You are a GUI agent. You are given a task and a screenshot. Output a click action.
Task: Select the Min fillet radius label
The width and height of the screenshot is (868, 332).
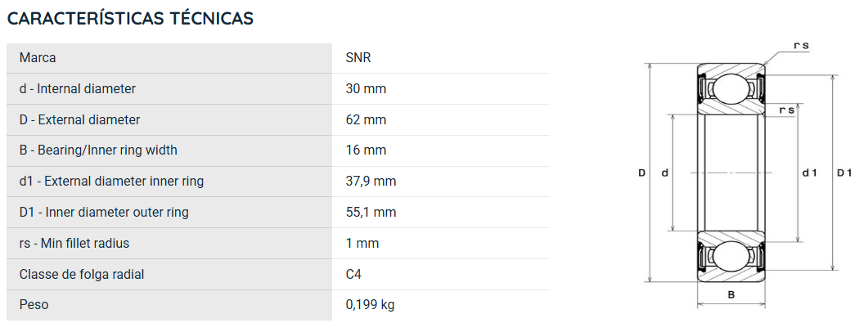pos(74,244)
